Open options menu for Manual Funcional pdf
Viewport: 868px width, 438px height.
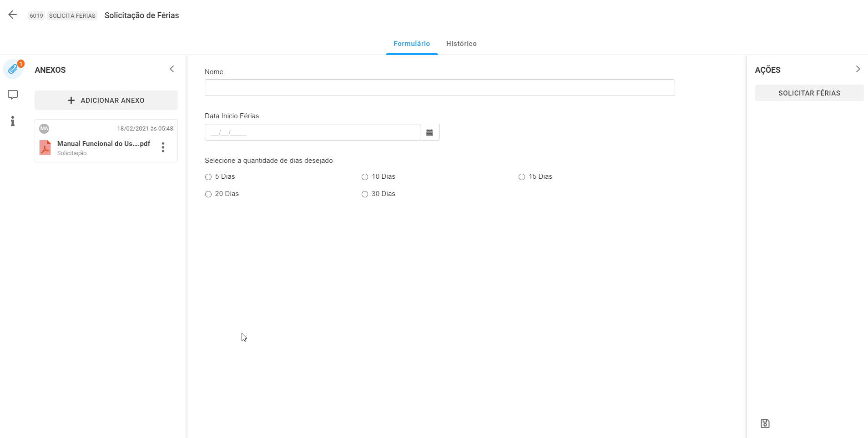click(x=163, y=147)
